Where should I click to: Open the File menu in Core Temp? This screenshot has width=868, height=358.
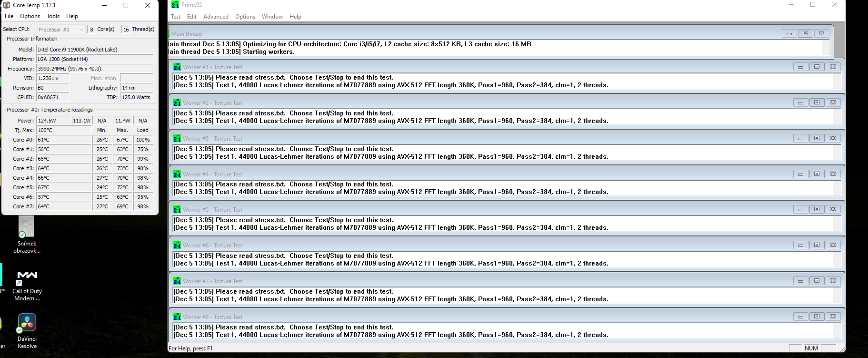tap(9, 16)
